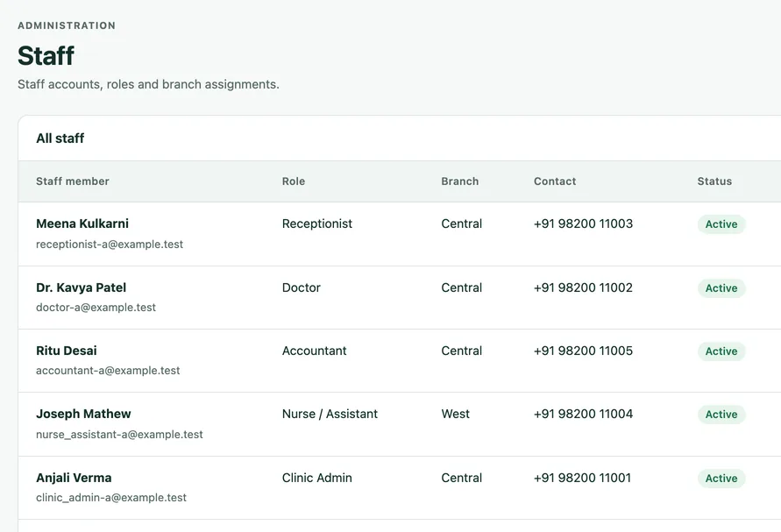This screenshot has width=781, height=532.
Task: Select staff name Ritu Desai
Action: tap(67, 351)
